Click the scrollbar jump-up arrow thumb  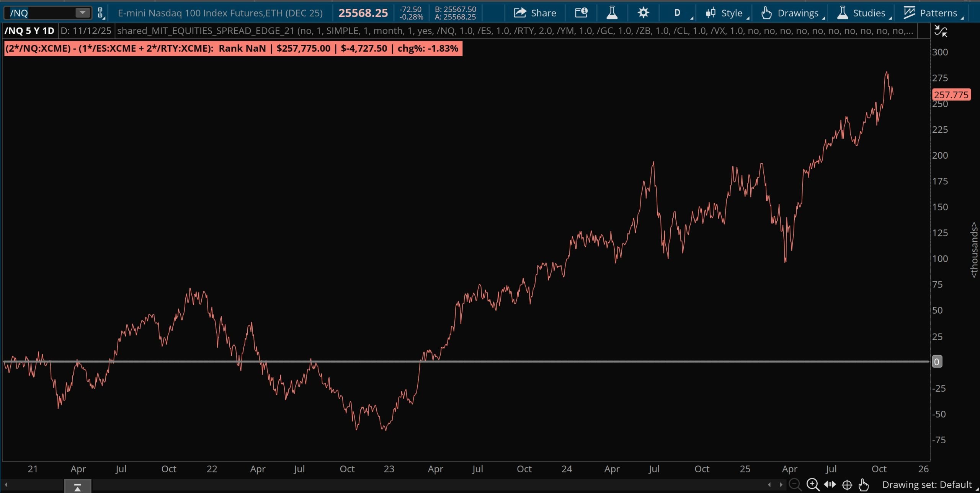77,487
